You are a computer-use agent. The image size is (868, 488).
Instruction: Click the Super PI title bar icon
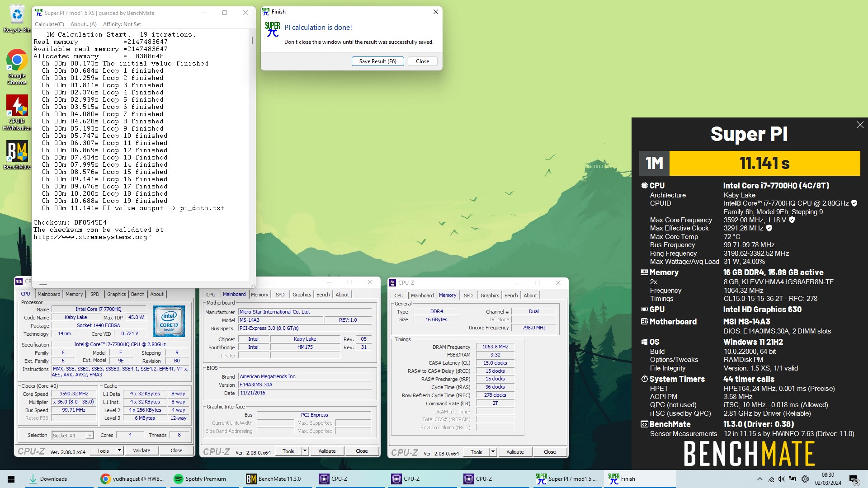pos(39,13)
